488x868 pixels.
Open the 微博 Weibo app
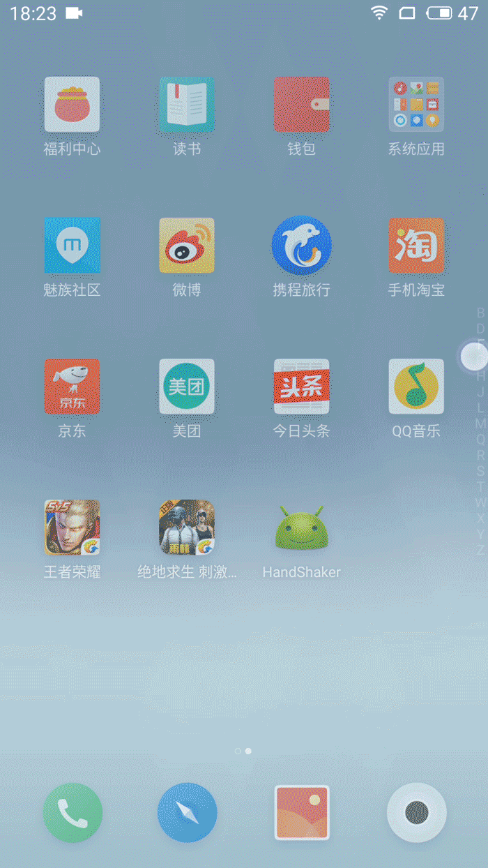click(x=187, y=246)
